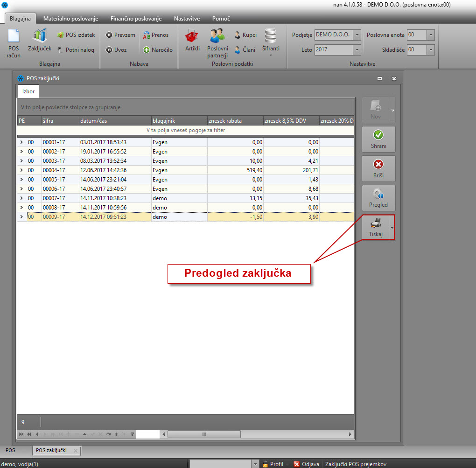Click the bookmark asterisk in navigator
Image resolution: width=476 pixels, height=468 pixels.
click(x=116, y=434)
